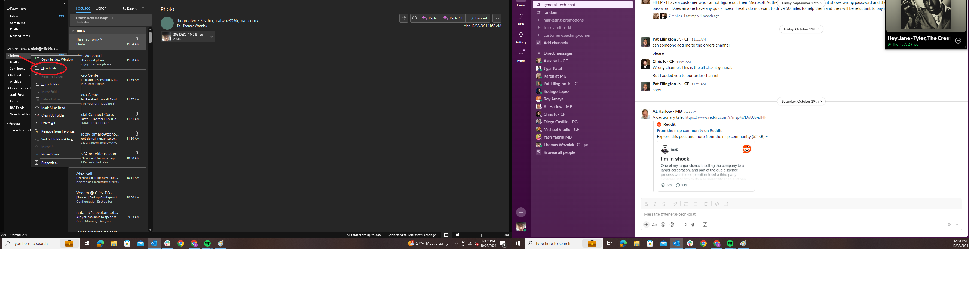Insert a link in Slack composer
Screen dimensions: 980x294
pyautogui.click(x=675, y=204)
